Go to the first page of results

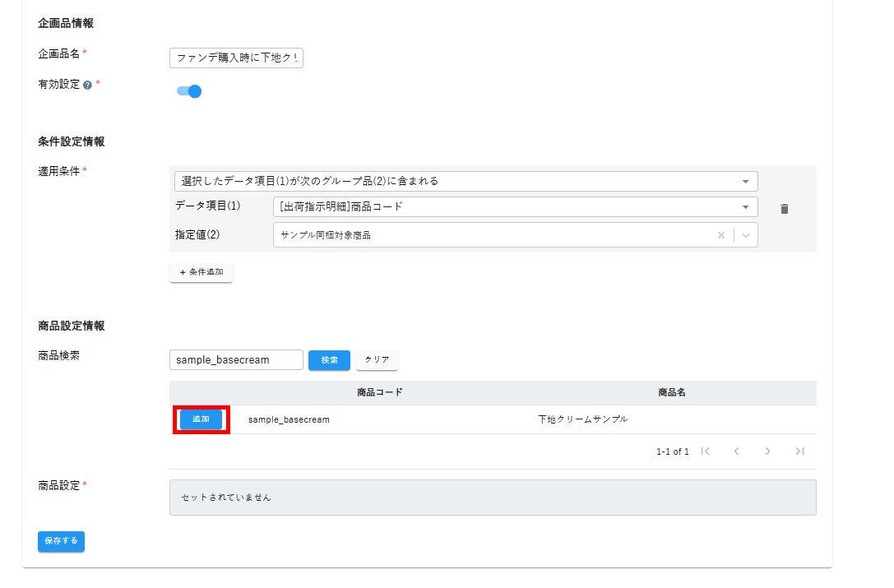(x=705, y=451)
